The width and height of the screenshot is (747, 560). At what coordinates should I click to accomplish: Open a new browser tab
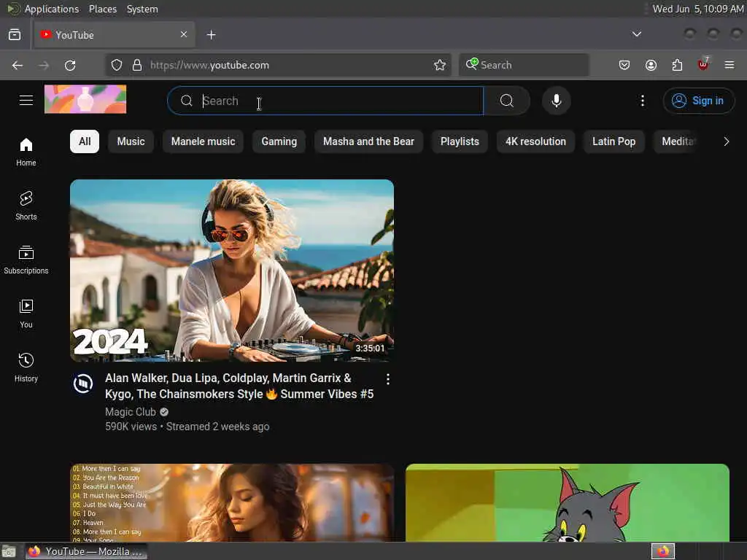pyautogui.click(x=211, y=35)
